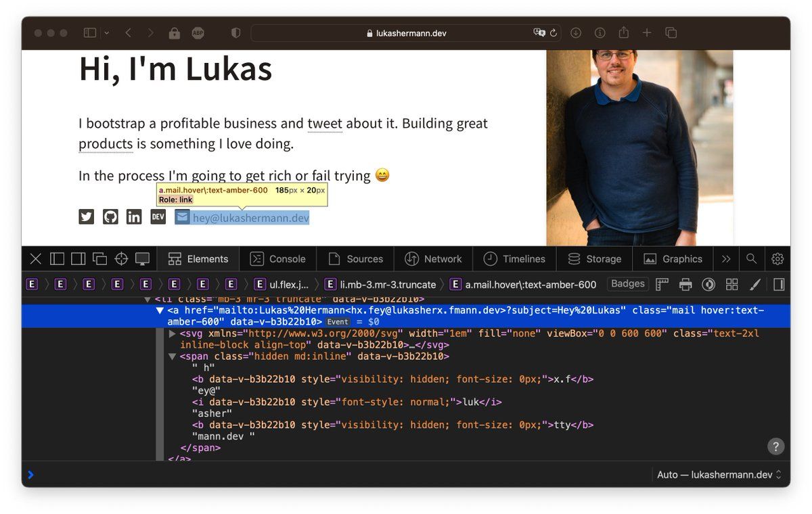Toggle the details sidebar panel icon
Image resolution: width=812 pixels, height=514 pixels.
(x=779, y=285)
